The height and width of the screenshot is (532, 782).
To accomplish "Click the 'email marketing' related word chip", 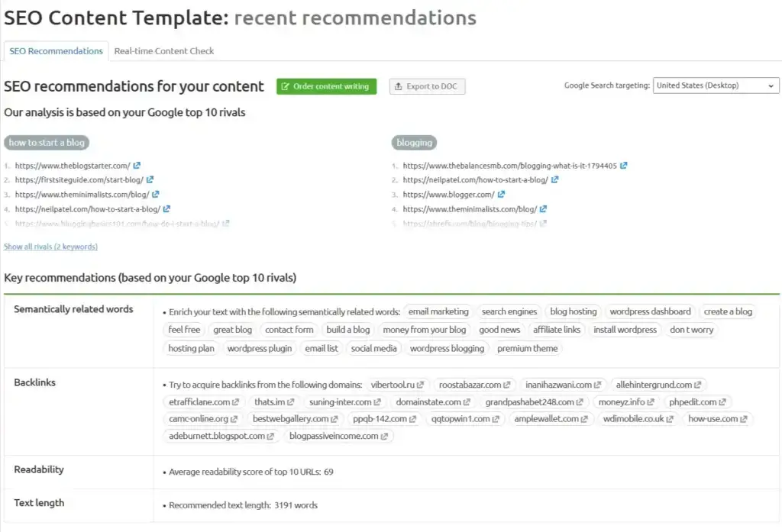I will coord(438,311).
